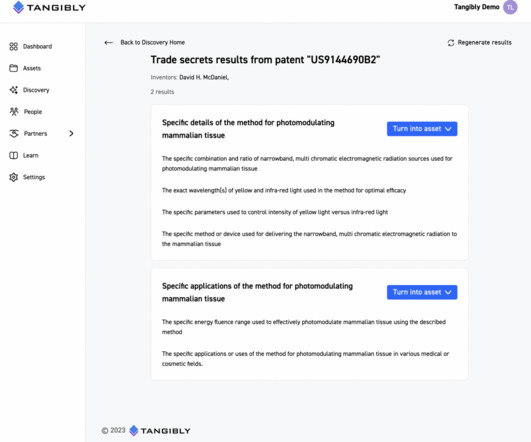Click the Settings gear icon
Screen dimensions: 531x442
click(x=14, y=177)
